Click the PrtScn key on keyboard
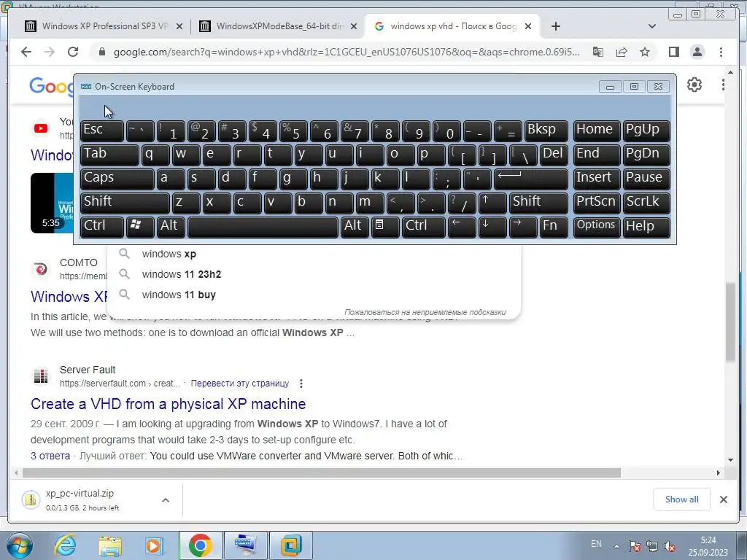 (597, 202)
